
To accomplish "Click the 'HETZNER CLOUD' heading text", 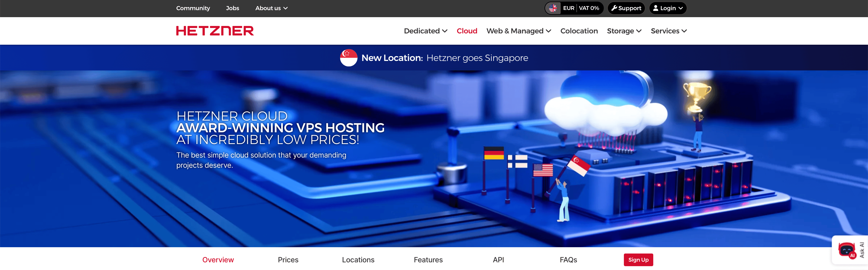I will [232, 116].
